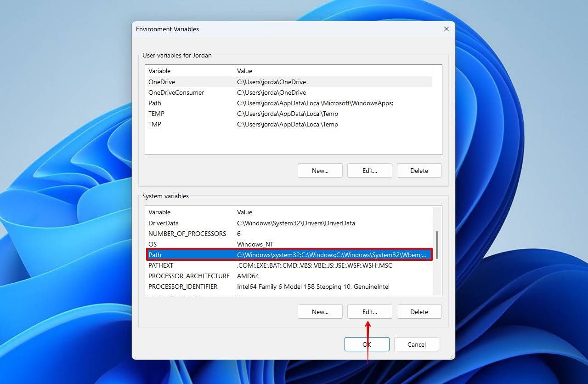
Task: Select the TEMP user variable
Action: [289, 114]
